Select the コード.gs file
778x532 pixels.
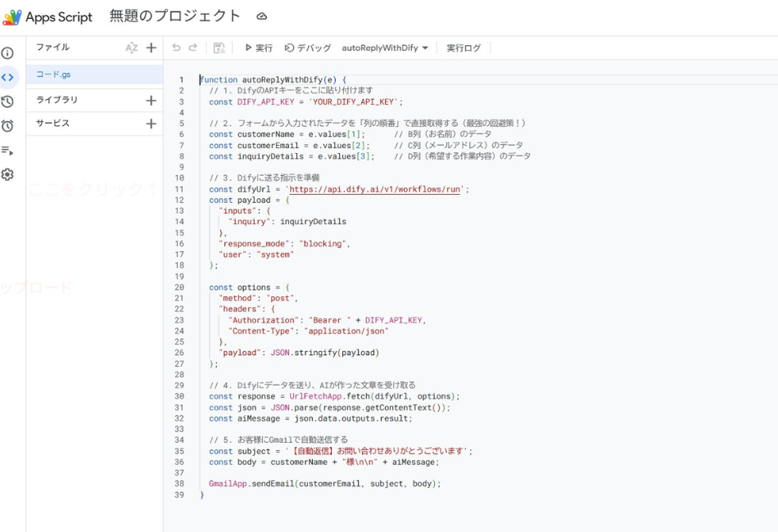[54, 74]
